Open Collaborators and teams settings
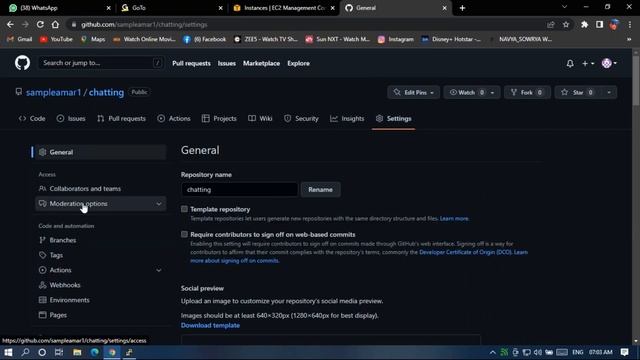This screenshot has height=360, width=640. coord(100,189)
